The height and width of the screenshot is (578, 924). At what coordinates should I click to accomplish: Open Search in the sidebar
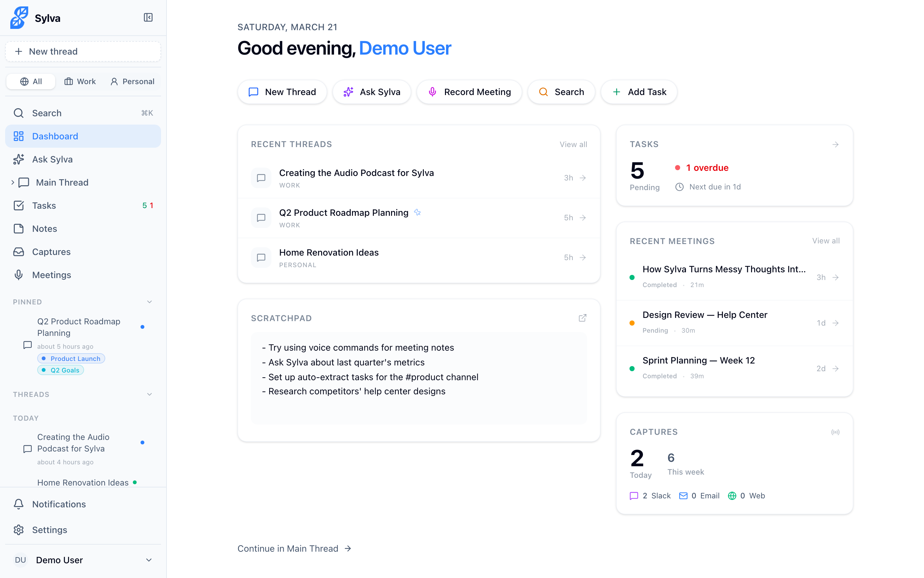[x=83, y=113]
